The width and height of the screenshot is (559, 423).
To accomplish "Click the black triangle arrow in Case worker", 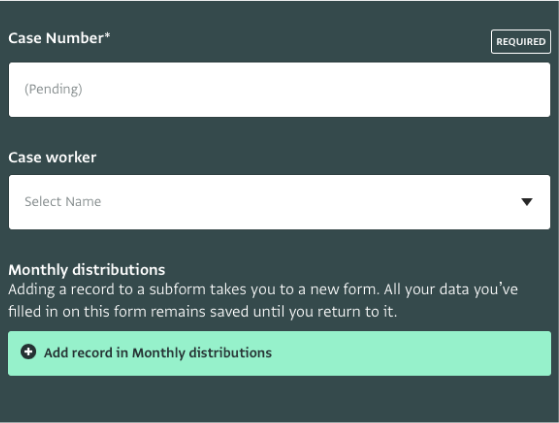I will point(527,202).
